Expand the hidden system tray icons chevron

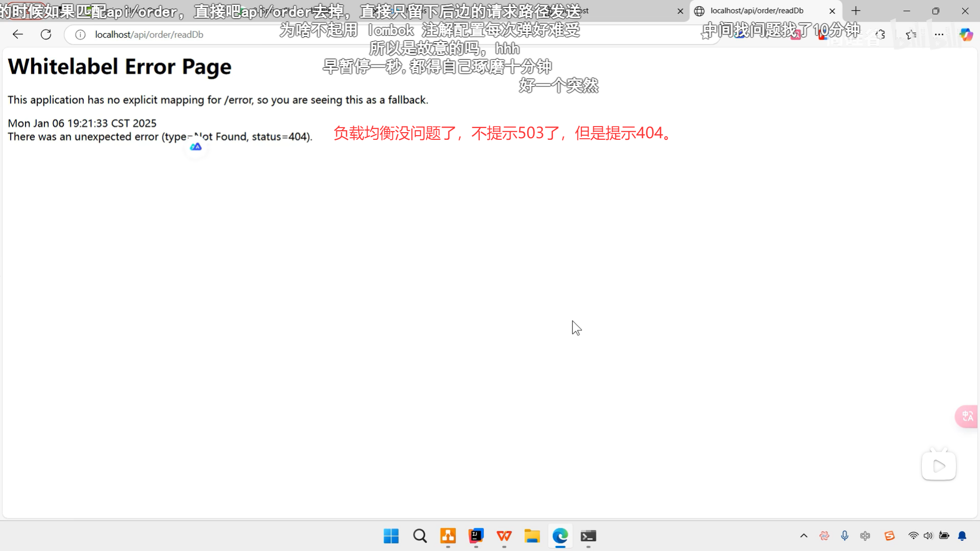[804, 536]
